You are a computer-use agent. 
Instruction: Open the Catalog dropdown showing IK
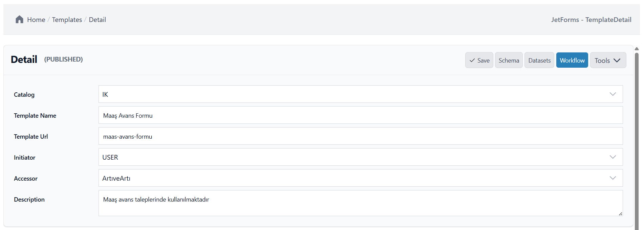coord(360,94)
